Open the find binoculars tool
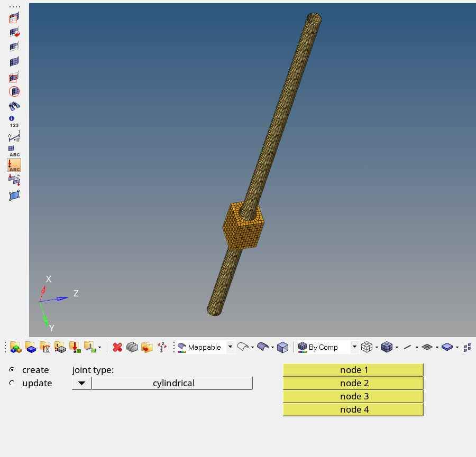 point(14,106)
